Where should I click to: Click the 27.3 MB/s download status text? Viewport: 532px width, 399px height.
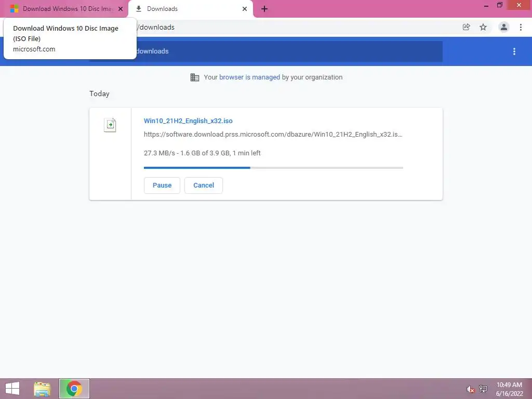(202, 153)
